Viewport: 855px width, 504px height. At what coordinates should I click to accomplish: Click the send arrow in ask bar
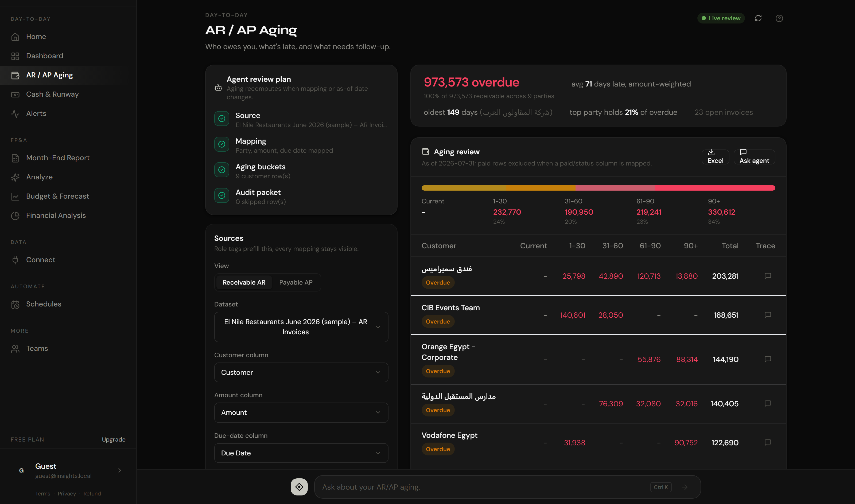click(x=685, y=487)
